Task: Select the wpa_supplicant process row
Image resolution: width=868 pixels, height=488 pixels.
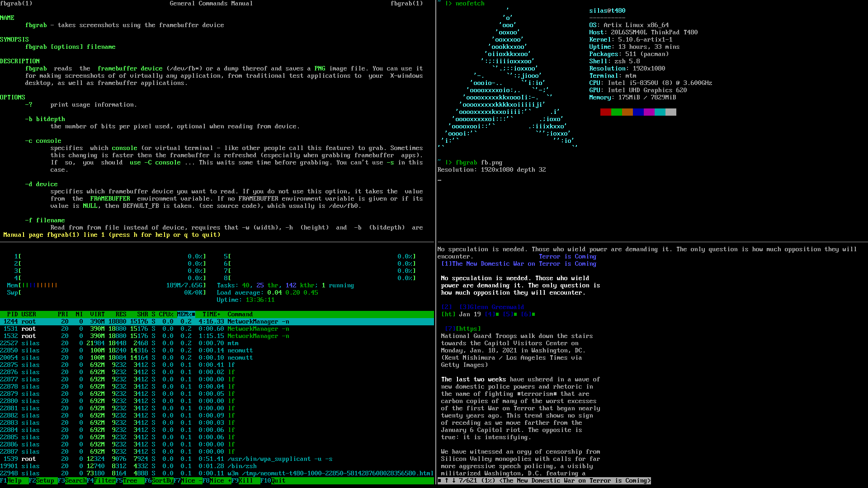Action: point(279,459)
